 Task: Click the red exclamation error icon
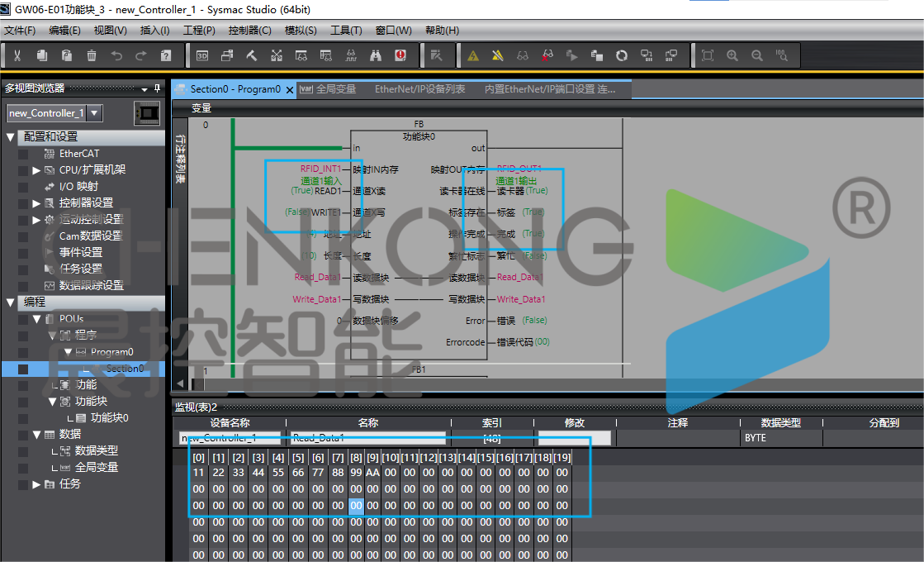pyautogui.click(x=400, y=55)
